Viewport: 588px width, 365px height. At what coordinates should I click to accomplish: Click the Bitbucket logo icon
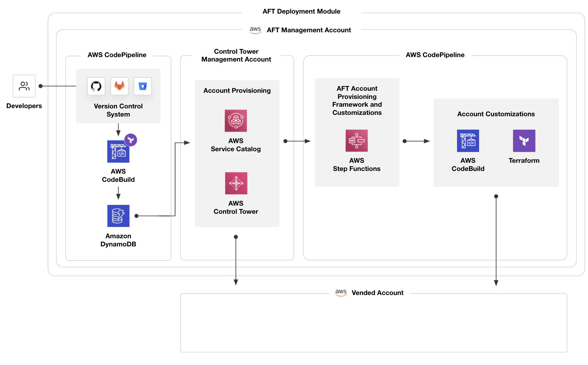tap(143, 86)
